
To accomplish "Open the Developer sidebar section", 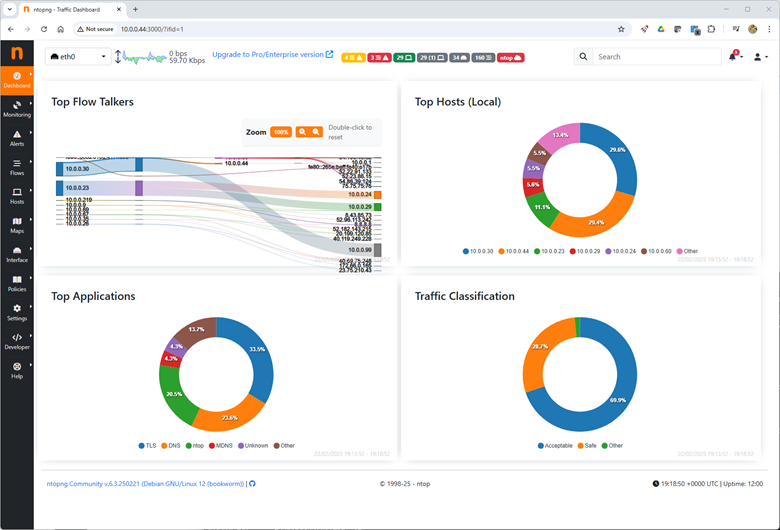I will click(x=17, y=341).
